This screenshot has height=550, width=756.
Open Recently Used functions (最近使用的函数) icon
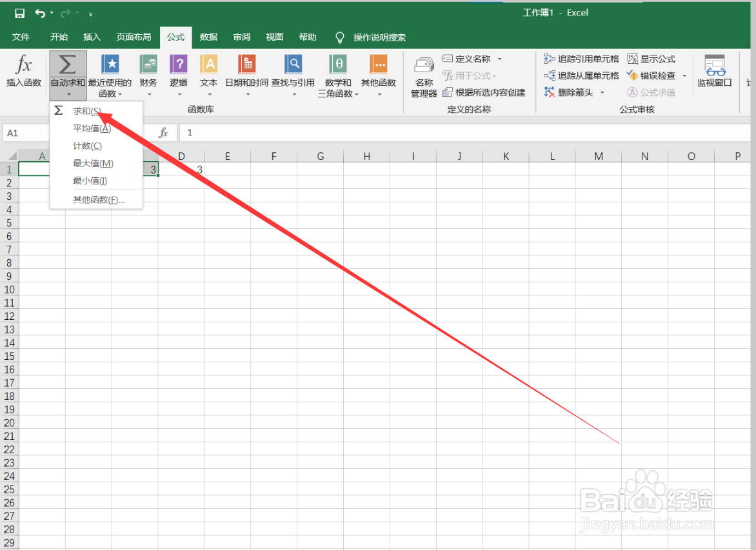(110, 64)
